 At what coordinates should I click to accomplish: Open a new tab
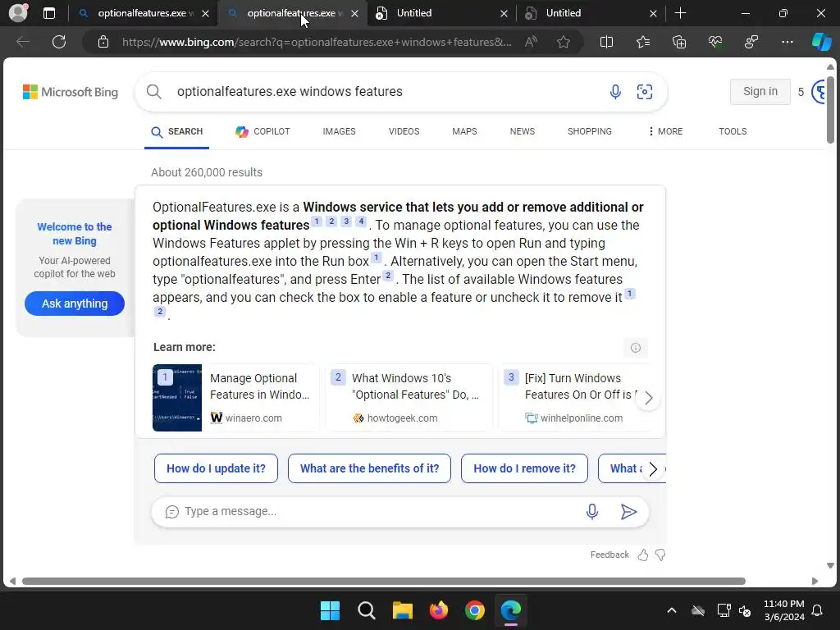pyautogui.click(x=680, y=13)
